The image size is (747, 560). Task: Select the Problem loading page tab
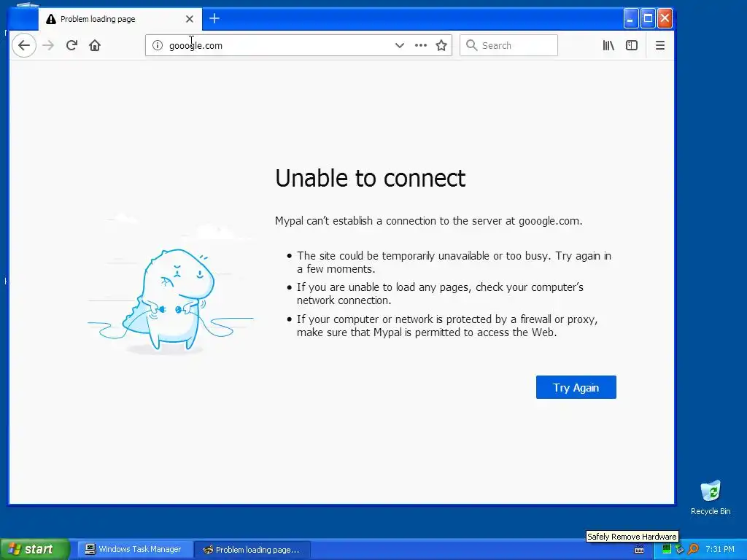(x=120, y=19)
